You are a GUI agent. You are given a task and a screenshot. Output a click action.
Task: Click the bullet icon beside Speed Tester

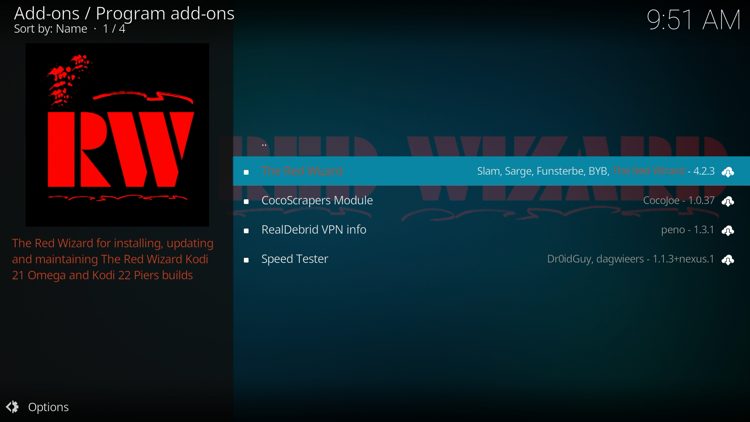pos(246,260)
